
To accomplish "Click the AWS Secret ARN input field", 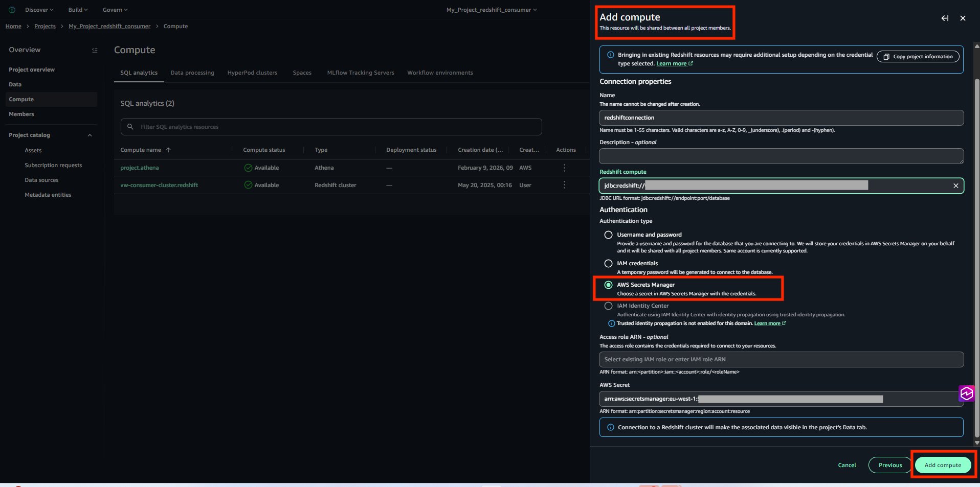I will 781,399.
